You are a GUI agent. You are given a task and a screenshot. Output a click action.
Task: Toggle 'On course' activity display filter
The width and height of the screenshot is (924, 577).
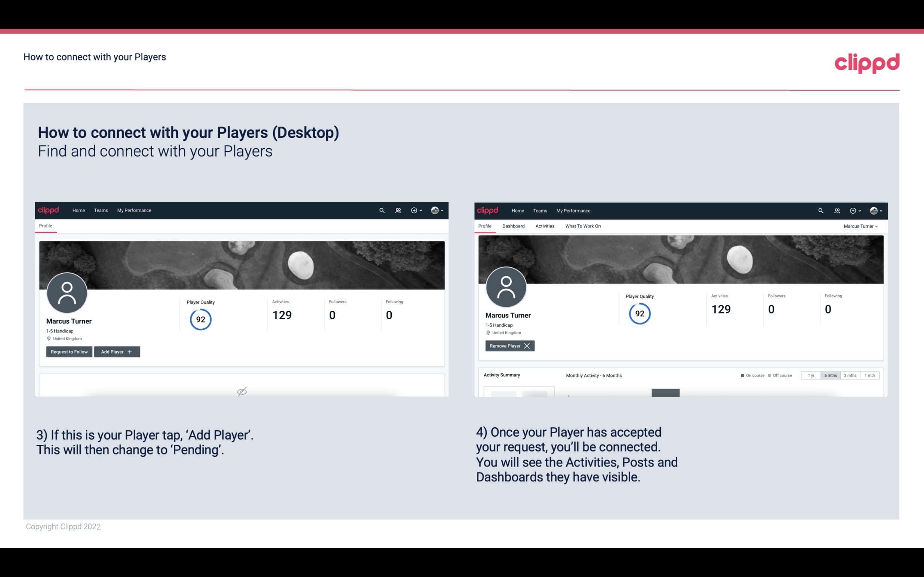tap(750, 375)
